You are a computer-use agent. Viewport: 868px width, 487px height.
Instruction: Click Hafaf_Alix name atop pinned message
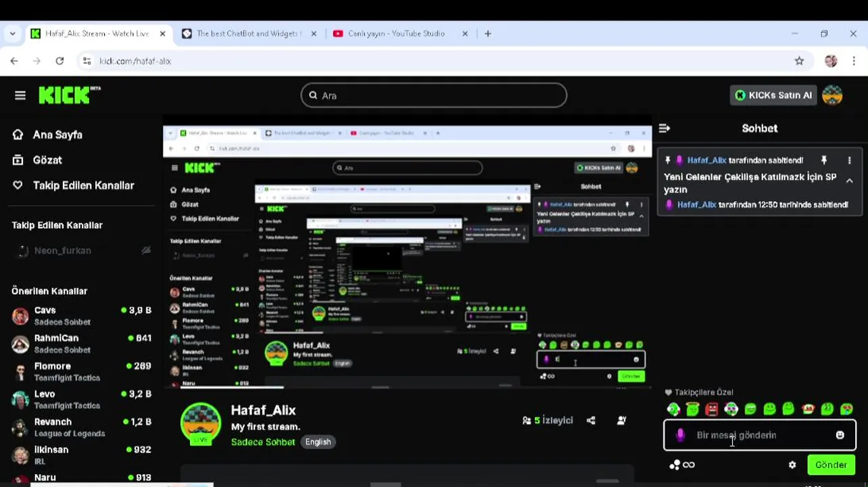(706, 160)
